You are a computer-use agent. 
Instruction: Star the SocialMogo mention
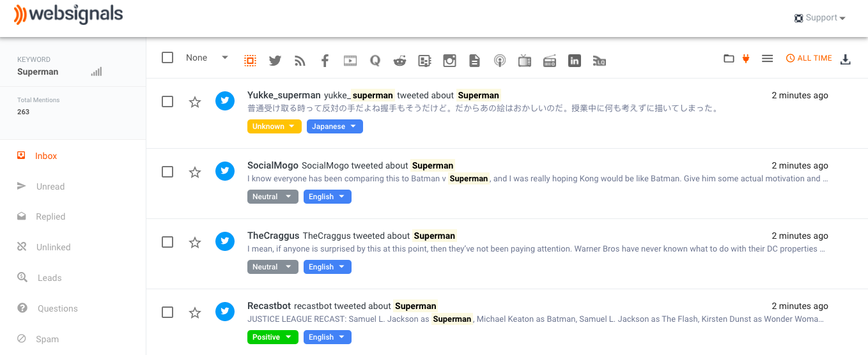(x=195, y=172)
